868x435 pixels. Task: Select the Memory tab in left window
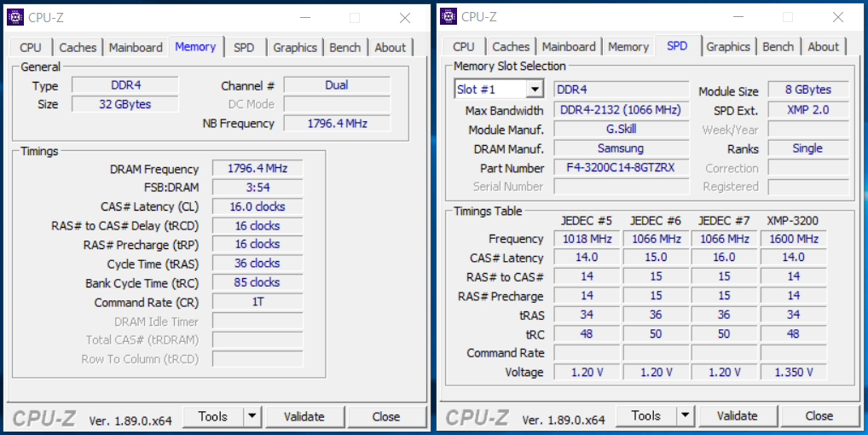[195, 47]
